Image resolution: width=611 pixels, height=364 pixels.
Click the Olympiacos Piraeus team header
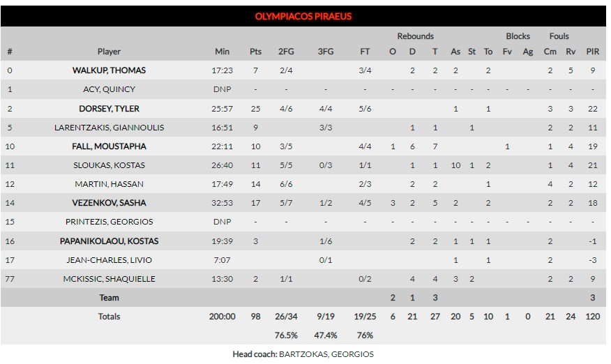303,16
